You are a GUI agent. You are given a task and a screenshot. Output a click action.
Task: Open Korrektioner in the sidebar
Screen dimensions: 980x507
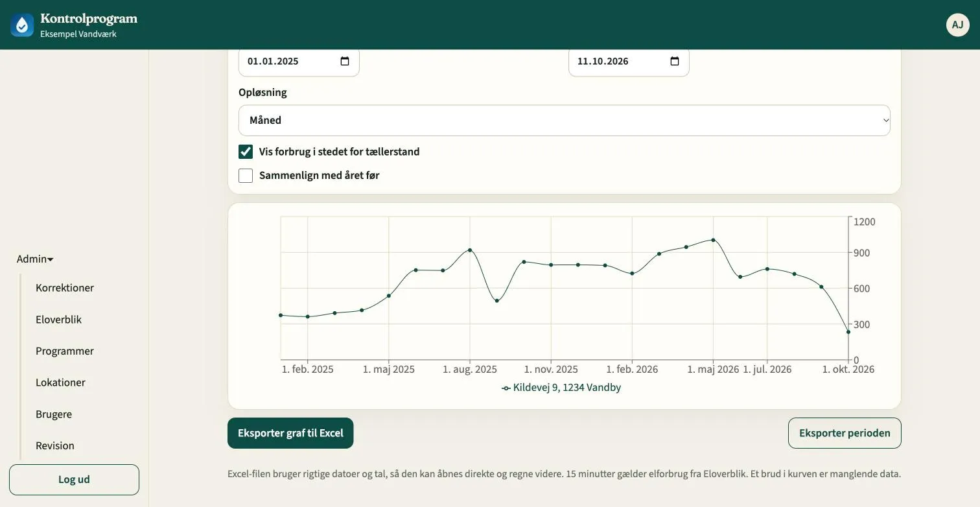coord(65,288)
